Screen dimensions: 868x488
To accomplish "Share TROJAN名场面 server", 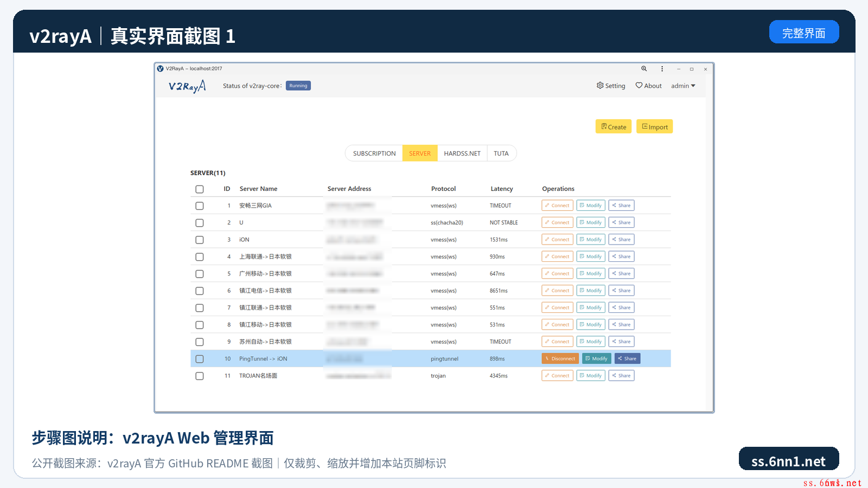I will tap(621, 375).
